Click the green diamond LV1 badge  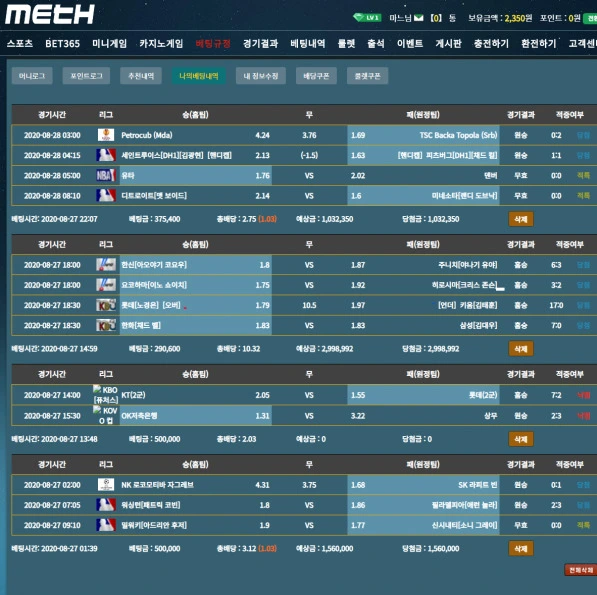367,18
